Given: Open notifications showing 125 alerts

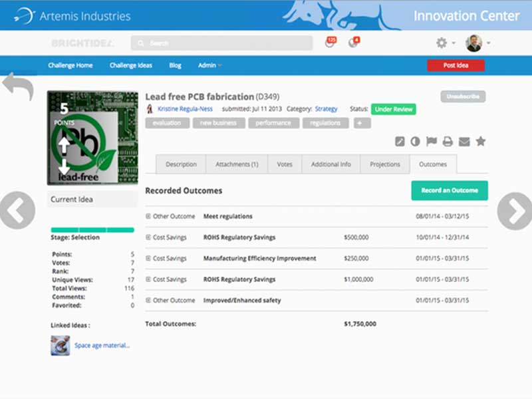Looking at the screenshot, I should (329, 42).
